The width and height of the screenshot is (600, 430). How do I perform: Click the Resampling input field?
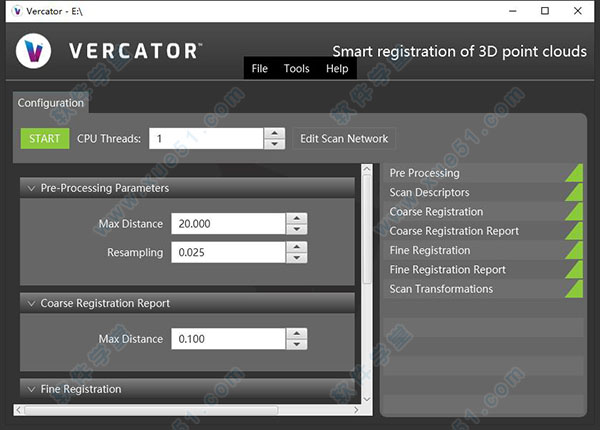(x=228, y=254)
